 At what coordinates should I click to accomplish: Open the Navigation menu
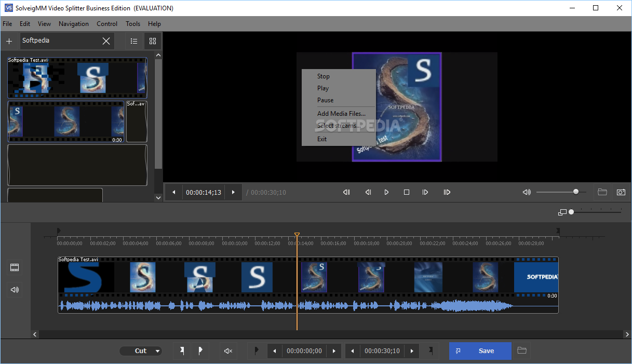(74, 24)
